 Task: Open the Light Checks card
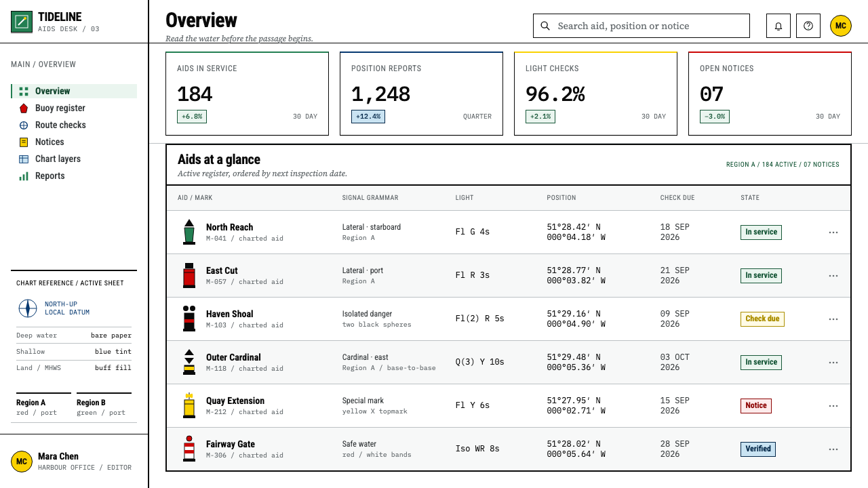click(x=595, y=94)
